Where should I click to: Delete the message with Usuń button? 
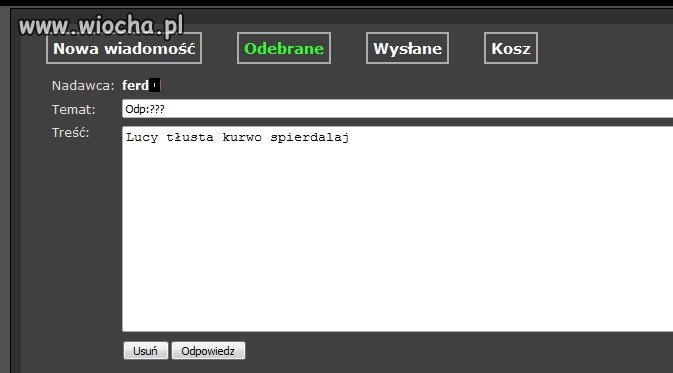(x=146, y=351)
